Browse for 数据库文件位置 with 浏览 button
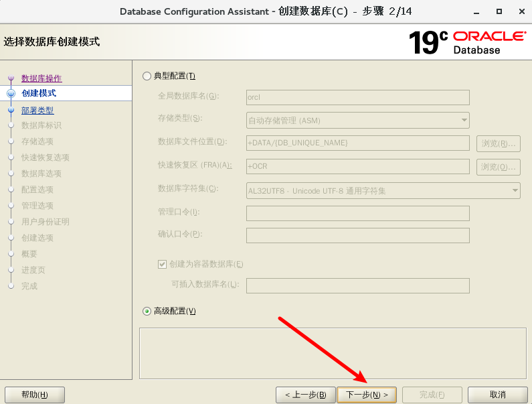Image resolution: width=532 pixels, height=404 pixels. click(499, 143)
